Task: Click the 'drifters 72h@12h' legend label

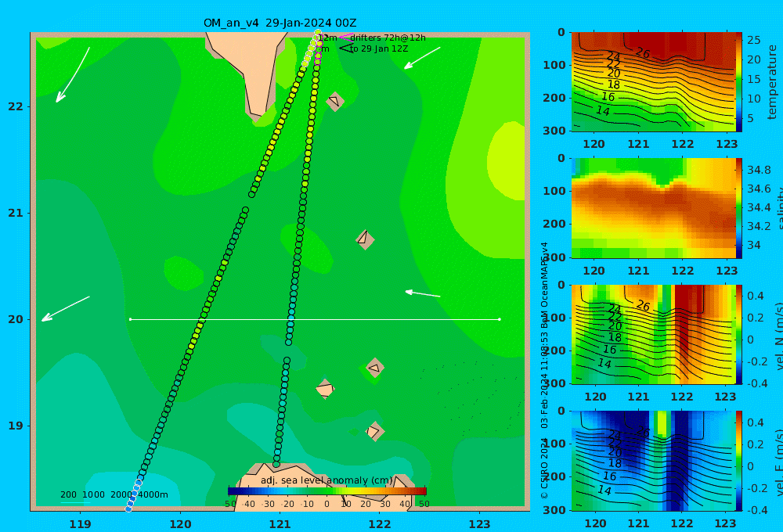Action: 388,38
